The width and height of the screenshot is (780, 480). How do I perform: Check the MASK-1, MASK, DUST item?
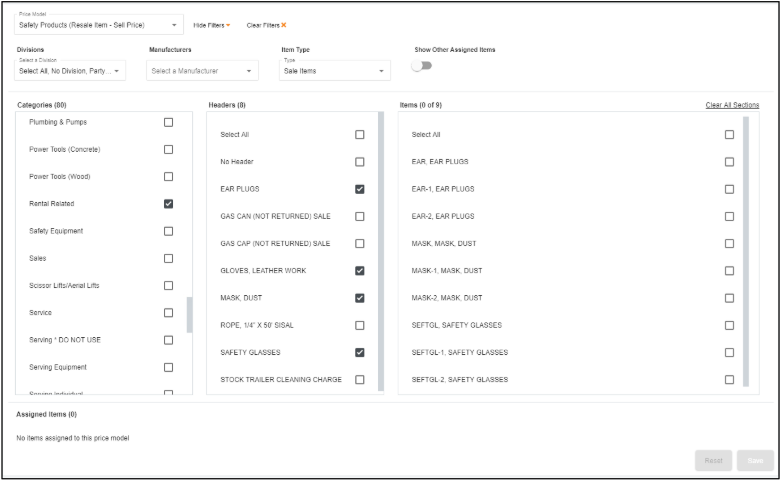coord(729,271)
